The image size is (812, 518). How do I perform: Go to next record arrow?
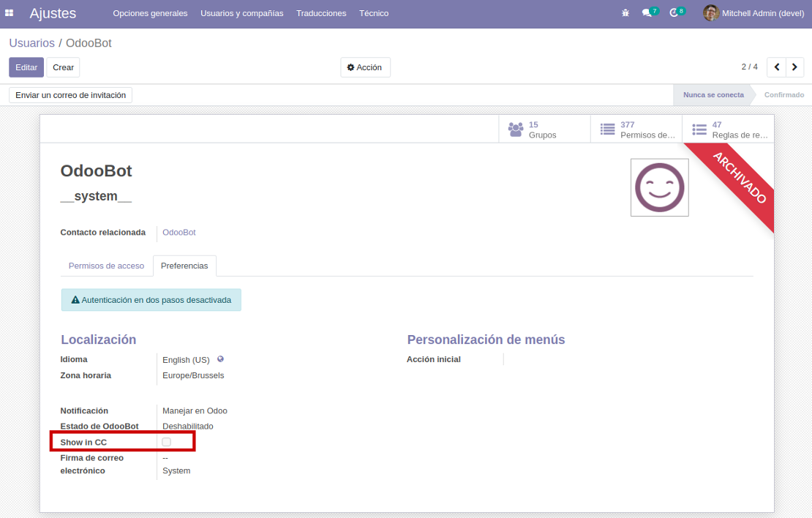click(x=794, y=67)
